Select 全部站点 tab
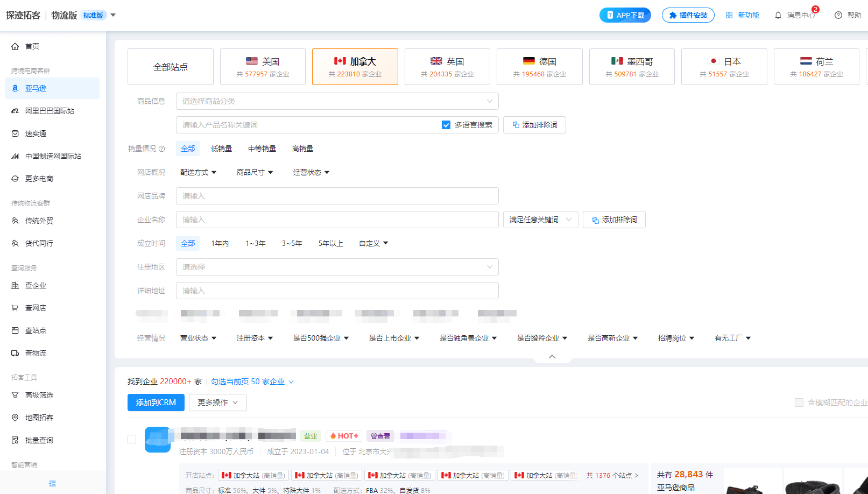Screen dimensions: 868x494 point(171,67)
